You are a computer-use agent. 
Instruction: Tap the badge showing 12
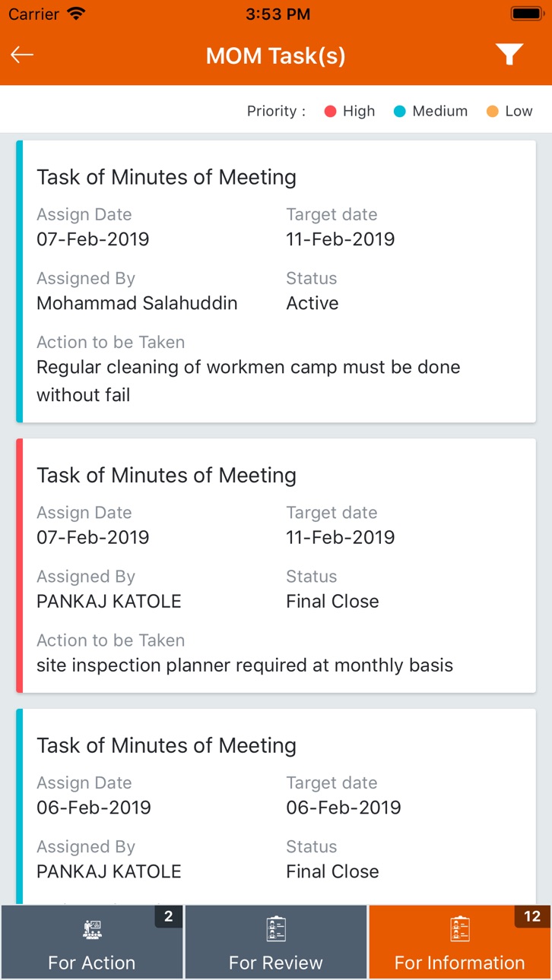pyautogui.click(x=532, y=916)
